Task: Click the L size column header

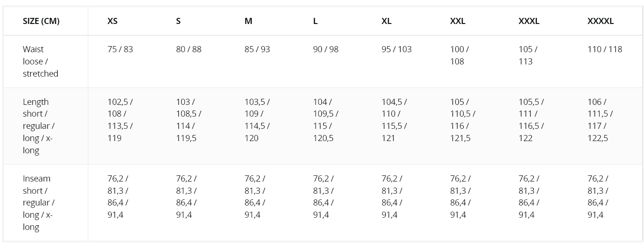Action: tap(315, 21)
